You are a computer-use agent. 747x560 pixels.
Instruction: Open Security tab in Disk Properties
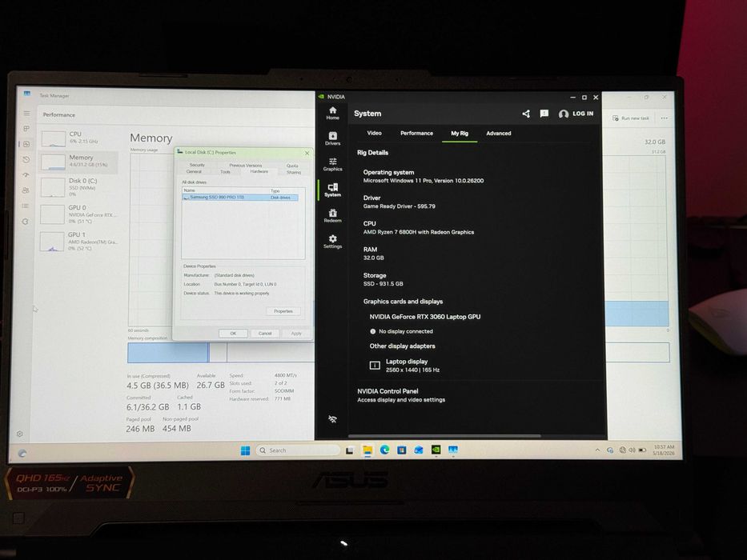coord(197,165)
